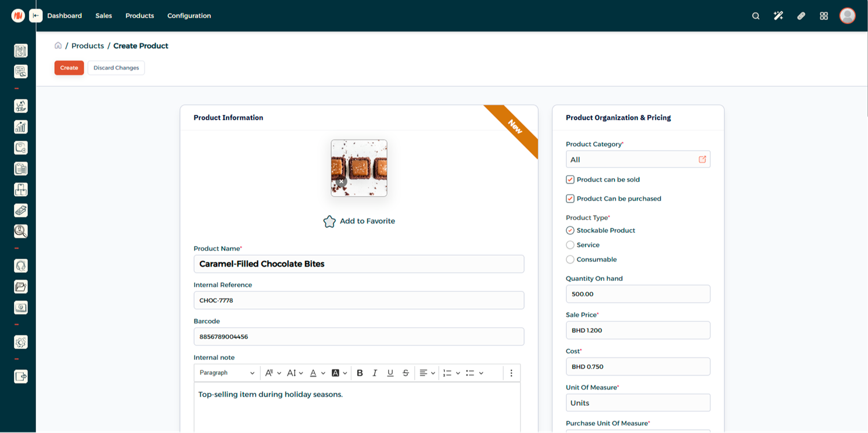Apply bold formatting in Internal note toolbar
Screen dimensions: 868x433
click(x=360, y=373)
